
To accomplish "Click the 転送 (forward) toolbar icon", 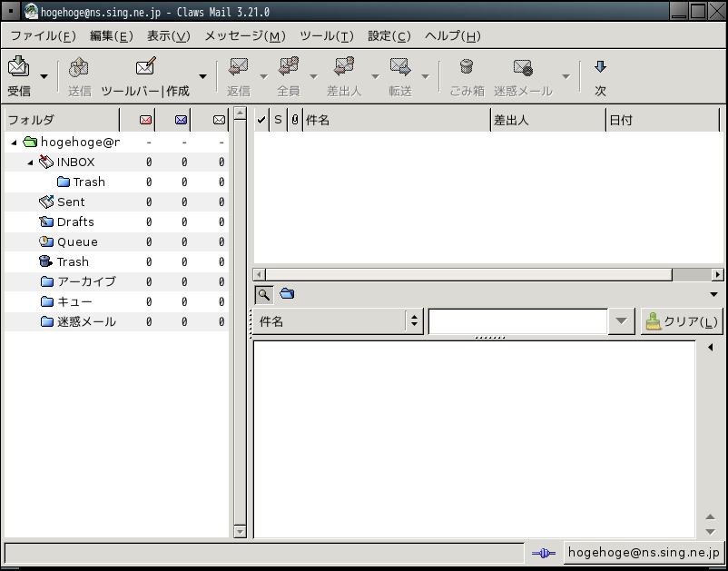I will (x=400, y=67).
